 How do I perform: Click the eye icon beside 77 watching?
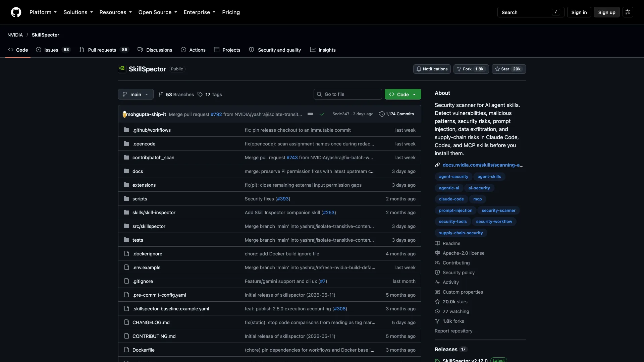[437, 312]
